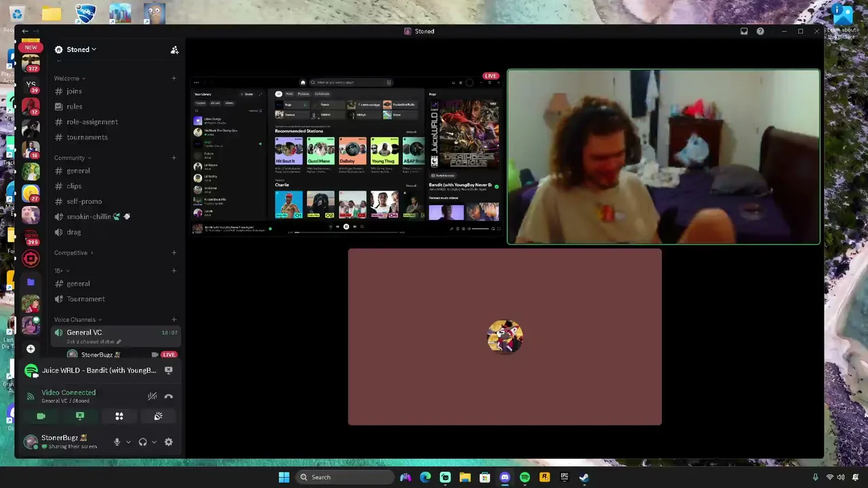
Task: Collapse the Voice Channels category
Action: click(x=78, y=320)
